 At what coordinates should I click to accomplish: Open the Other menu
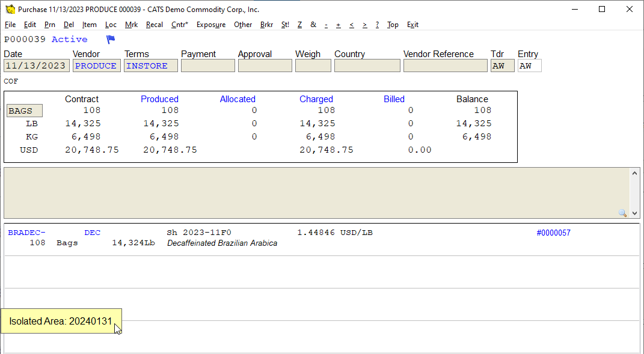coord(243,25)
